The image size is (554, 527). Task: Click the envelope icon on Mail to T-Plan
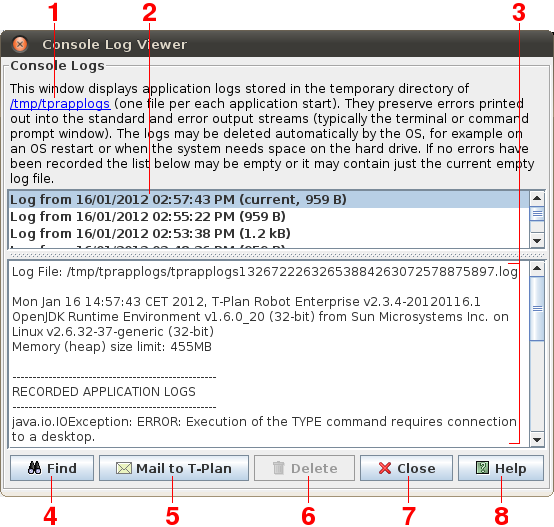point(124,468)
